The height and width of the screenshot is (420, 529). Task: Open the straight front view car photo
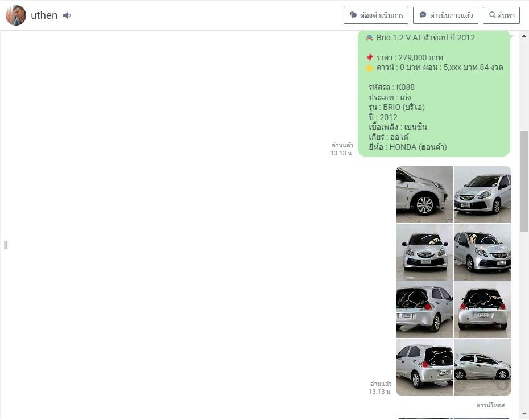pyautogui.click(x=425, y=252)
